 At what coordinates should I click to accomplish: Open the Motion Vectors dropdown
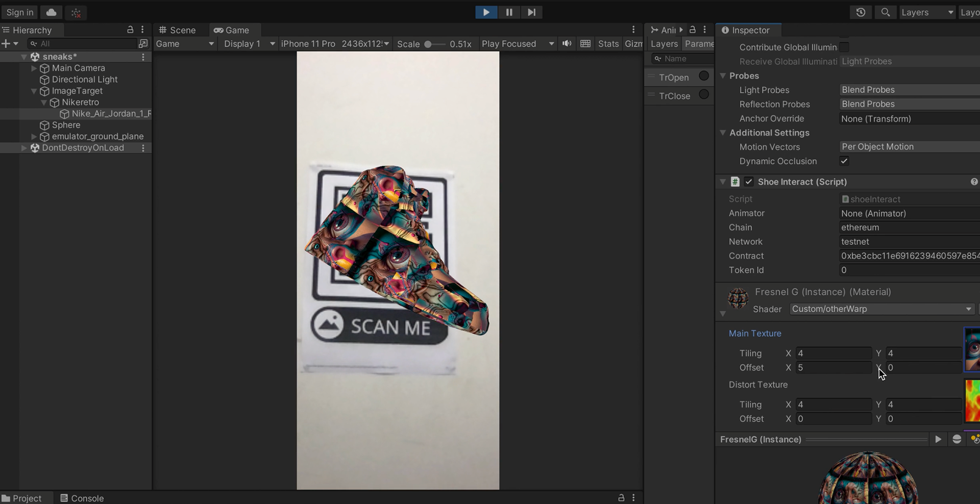(910, 147)
